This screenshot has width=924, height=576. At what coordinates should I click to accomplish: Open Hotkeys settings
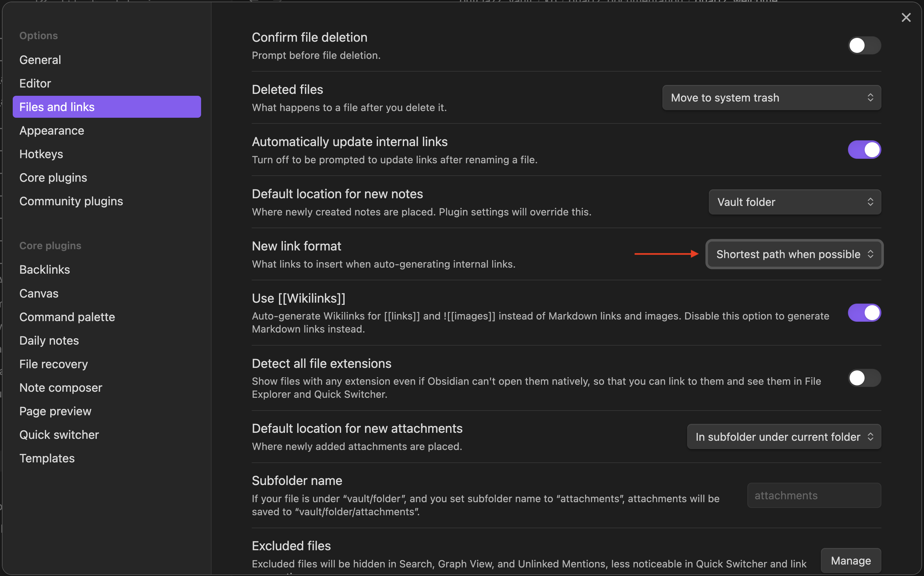[41, 154]
